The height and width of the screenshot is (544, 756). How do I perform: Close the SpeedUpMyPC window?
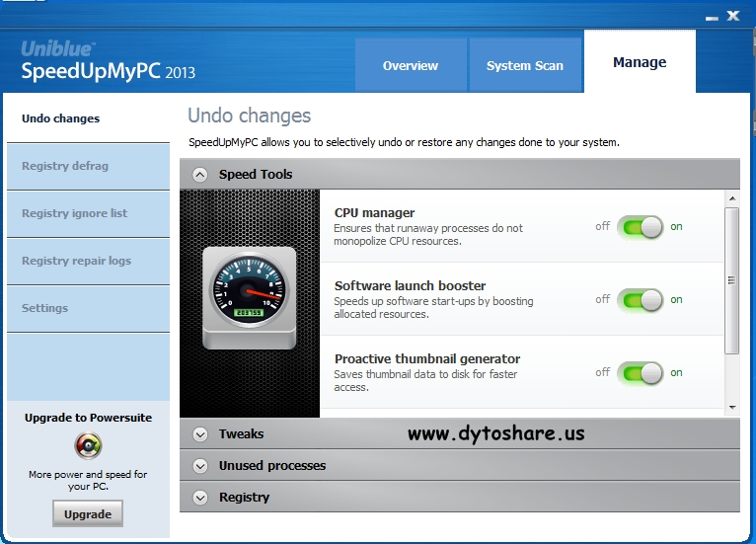(733, 16)
